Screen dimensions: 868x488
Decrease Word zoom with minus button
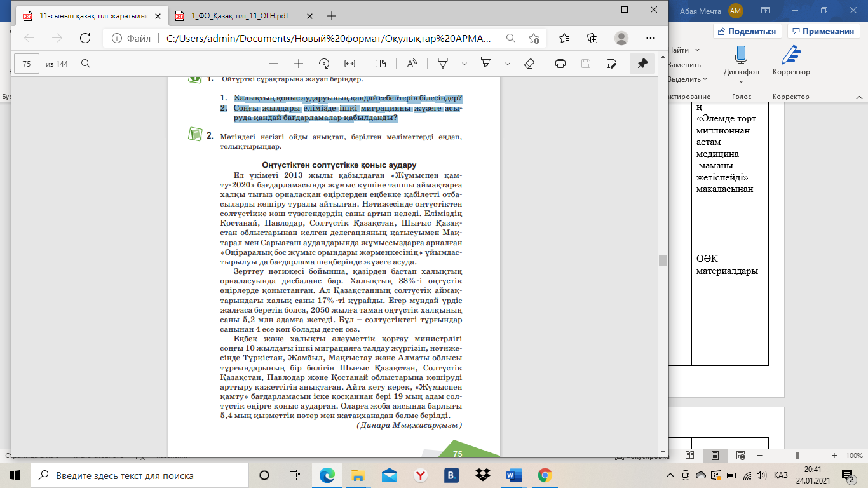tap(760, 456)
